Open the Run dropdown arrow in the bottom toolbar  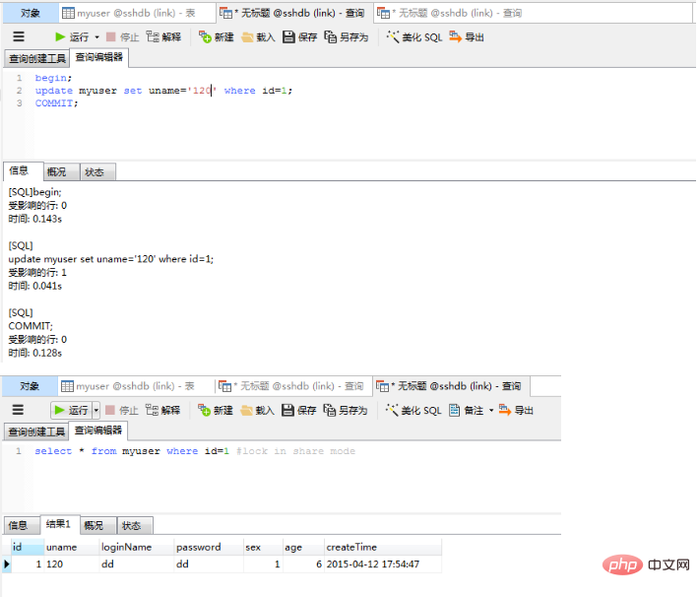(95, 410)
